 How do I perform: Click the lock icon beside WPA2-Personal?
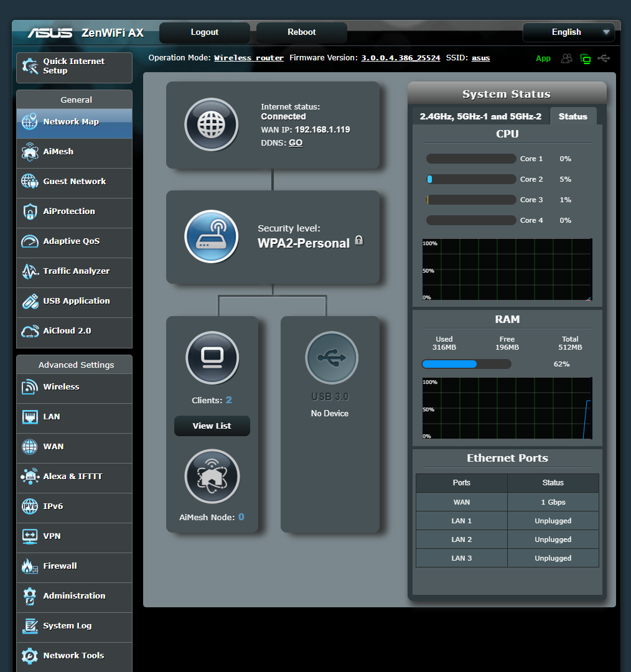(359, 240)
